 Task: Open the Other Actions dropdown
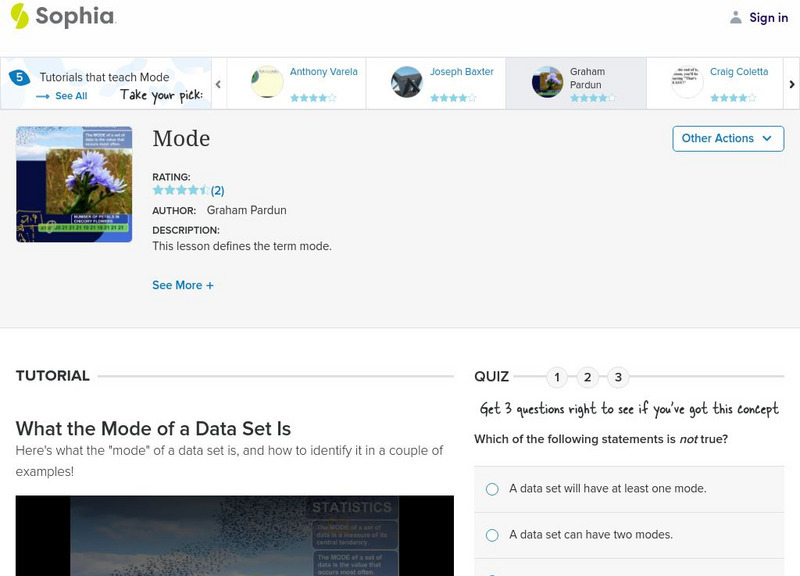click(x=728, y=138)
